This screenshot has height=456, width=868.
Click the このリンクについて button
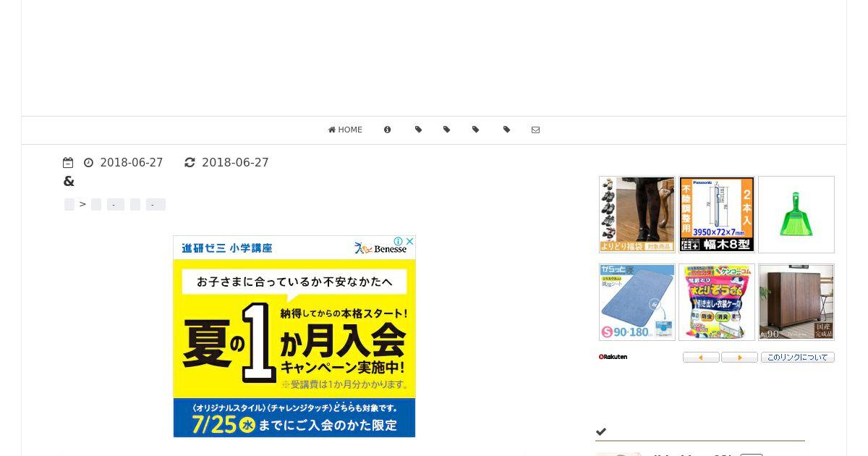click(x=798, y=358)
